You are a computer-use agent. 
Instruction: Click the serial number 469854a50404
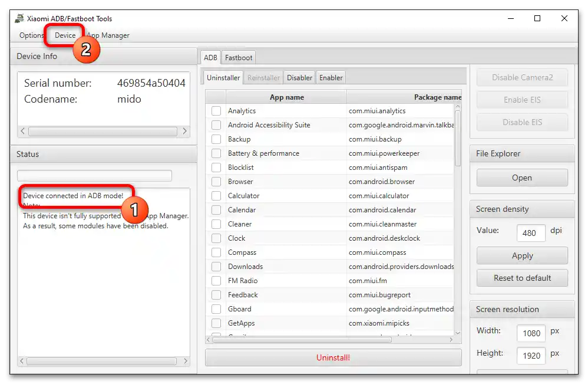pyautogui.click(x=151, y=83)
